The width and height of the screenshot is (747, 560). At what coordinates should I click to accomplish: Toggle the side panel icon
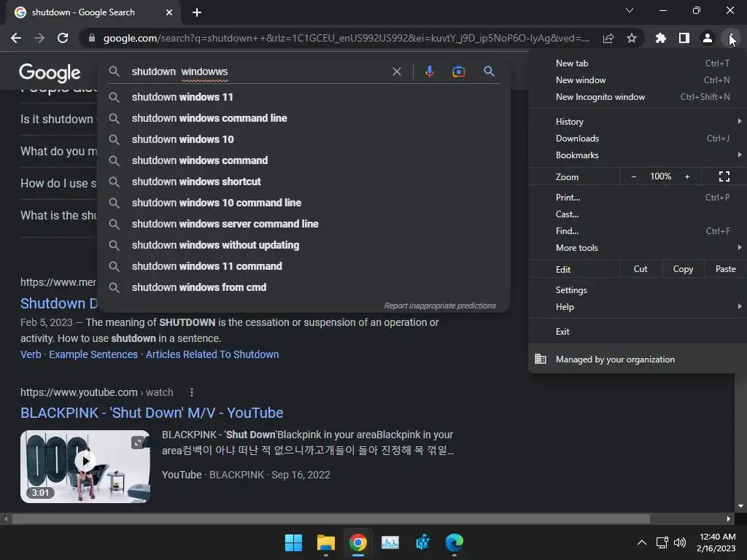[684, 38]
